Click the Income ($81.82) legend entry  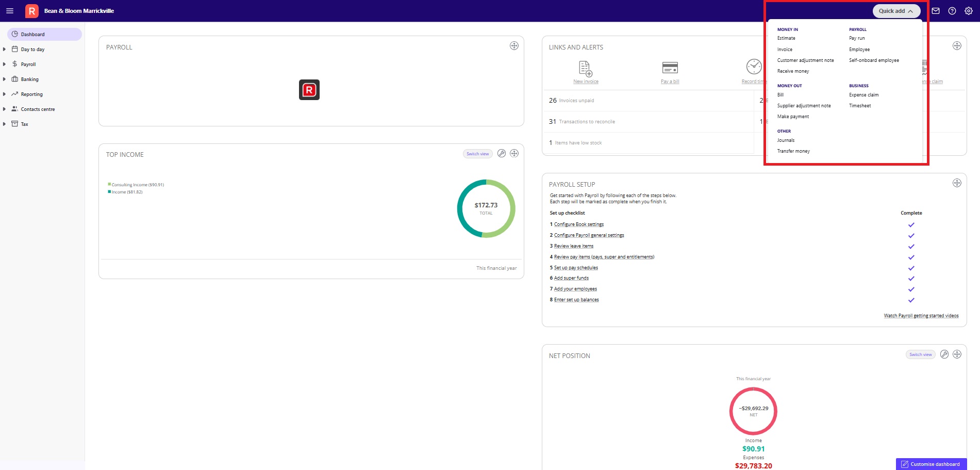click(x=125, y=192)
